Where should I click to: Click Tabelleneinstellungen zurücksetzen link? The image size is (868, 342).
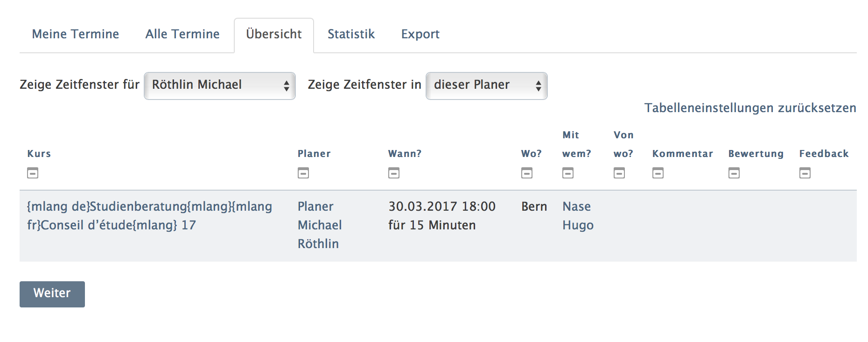tap(750, 108)
